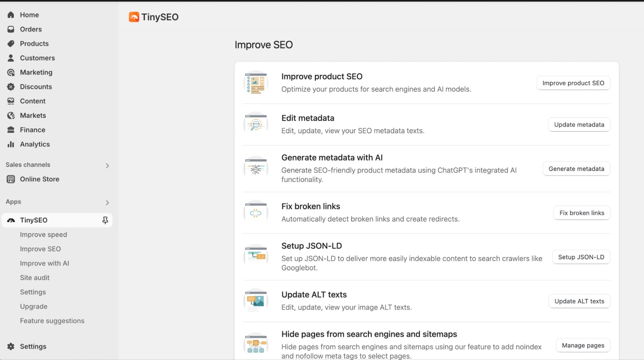
Task: Click the Customers person icon
Action: [x=11, y=58]
